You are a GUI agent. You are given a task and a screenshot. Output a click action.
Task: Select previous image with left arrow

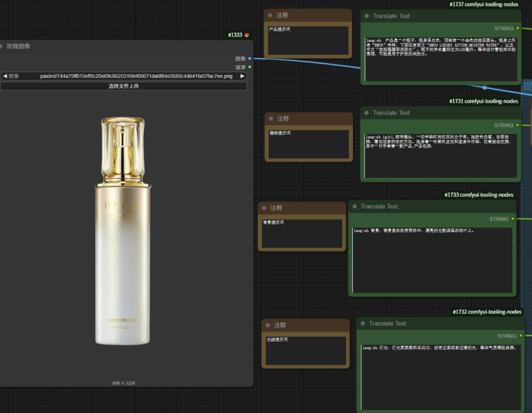5,76
